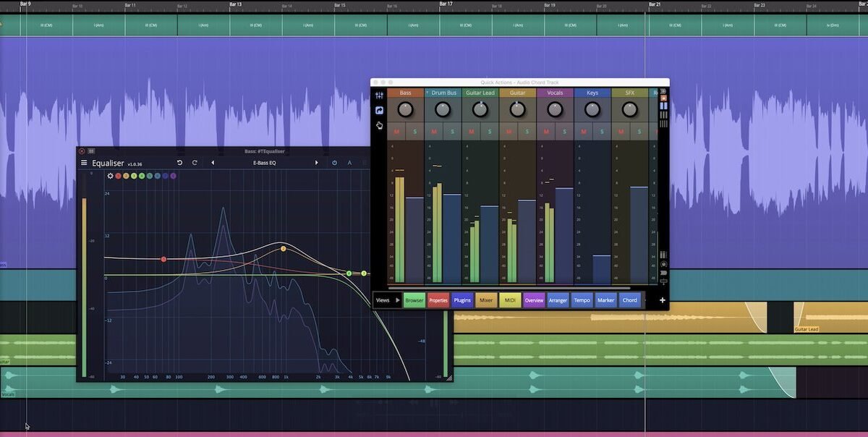Select the two-column blue mixer layout icon
The height and width of the screenshot is (437, 868).
(x=663, y=106)
